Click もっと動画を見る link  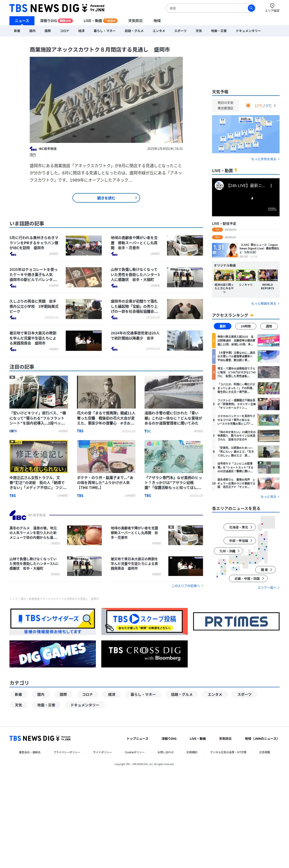pyautogui.click(x=265, y=303)
